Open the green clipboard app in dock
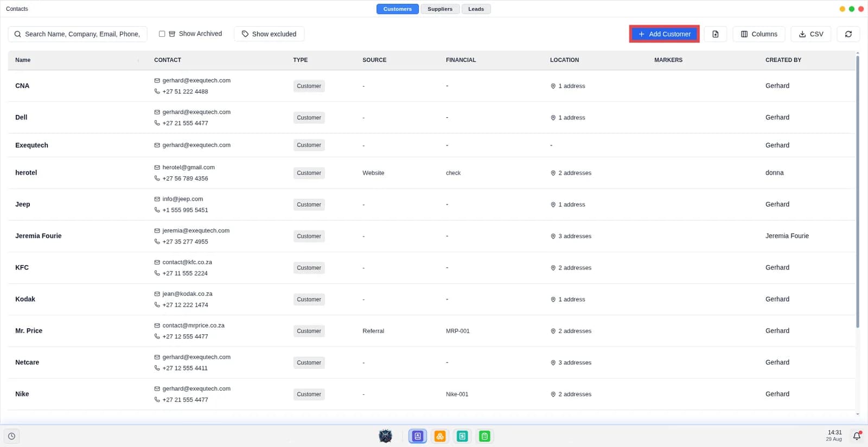 click(484, 436)
